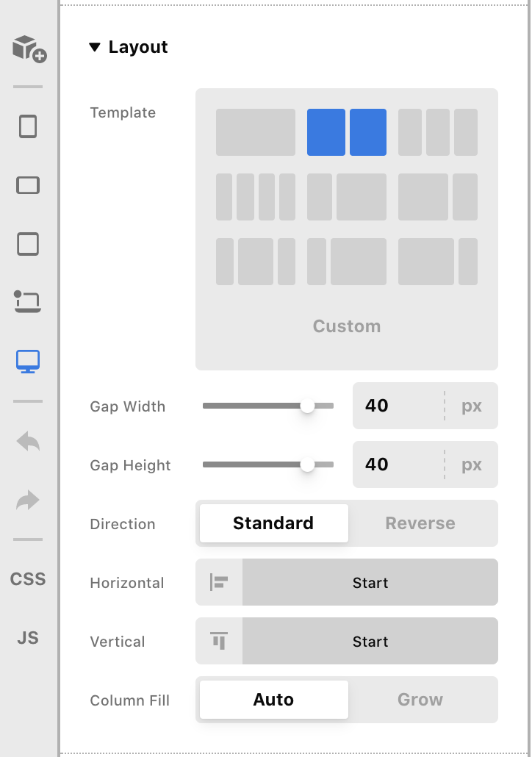
Task: Set Column Fill to Grow
Action: [x=420, y=700]
